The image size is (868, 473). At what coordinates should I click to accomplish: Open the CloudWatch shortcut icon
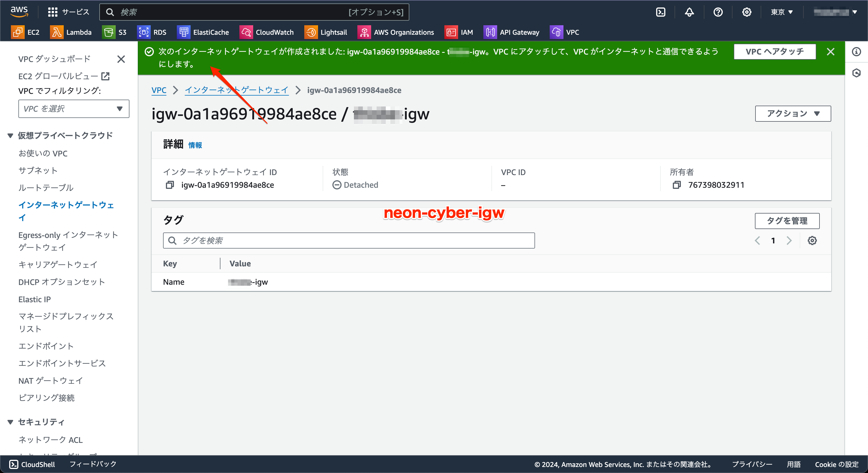(246, 32)
